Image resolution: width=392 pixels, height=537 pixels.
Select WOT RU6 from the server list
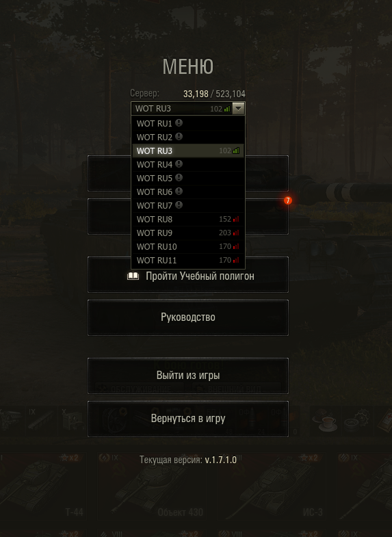click(188, 192)
